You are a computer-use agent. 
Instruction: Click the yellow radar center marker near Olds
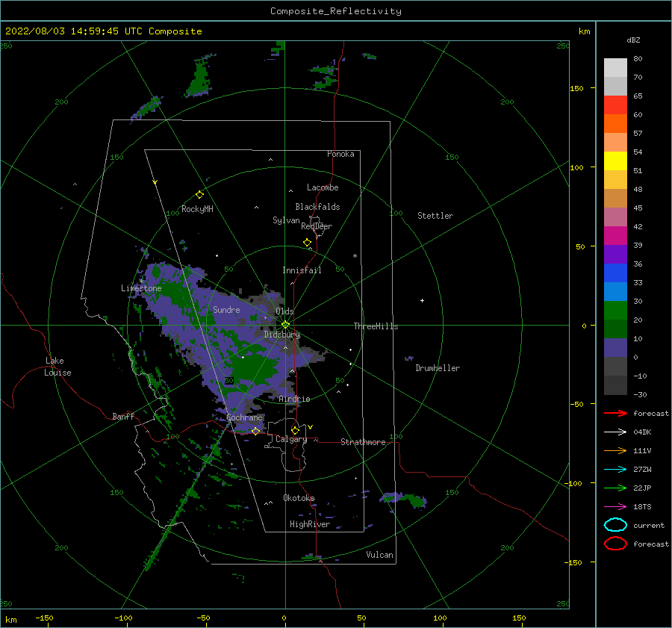click(285, 325)
